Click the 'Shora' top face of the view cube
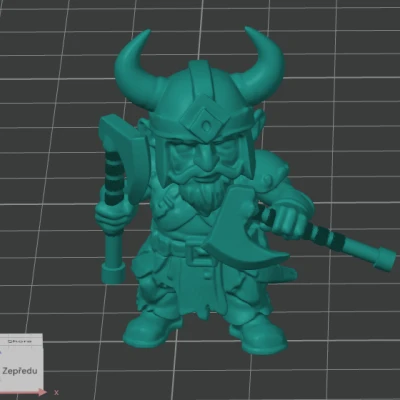Screen dimensions: 400x400 tap(20, 341)
